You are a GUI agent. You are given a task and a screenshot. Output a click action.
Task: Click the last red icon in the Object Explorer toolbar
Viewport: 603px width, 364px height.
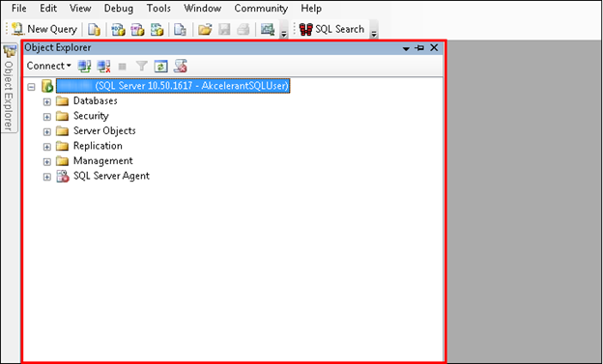(x=181, y=66)
